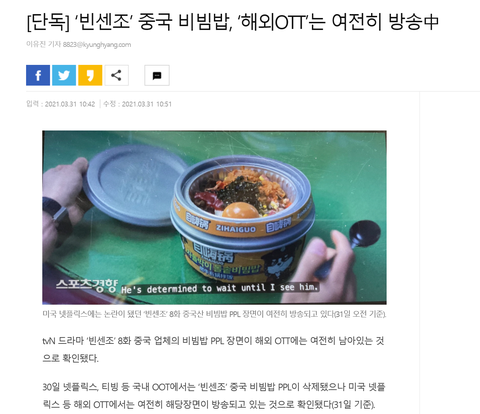Share via the yellow KakaoStory icon
Screen dimensions: 480x414
90,75
